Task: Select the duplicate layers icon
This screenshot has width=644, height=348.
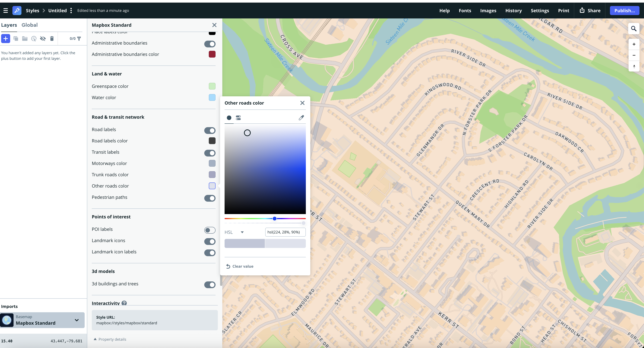Action: [16, 39]
